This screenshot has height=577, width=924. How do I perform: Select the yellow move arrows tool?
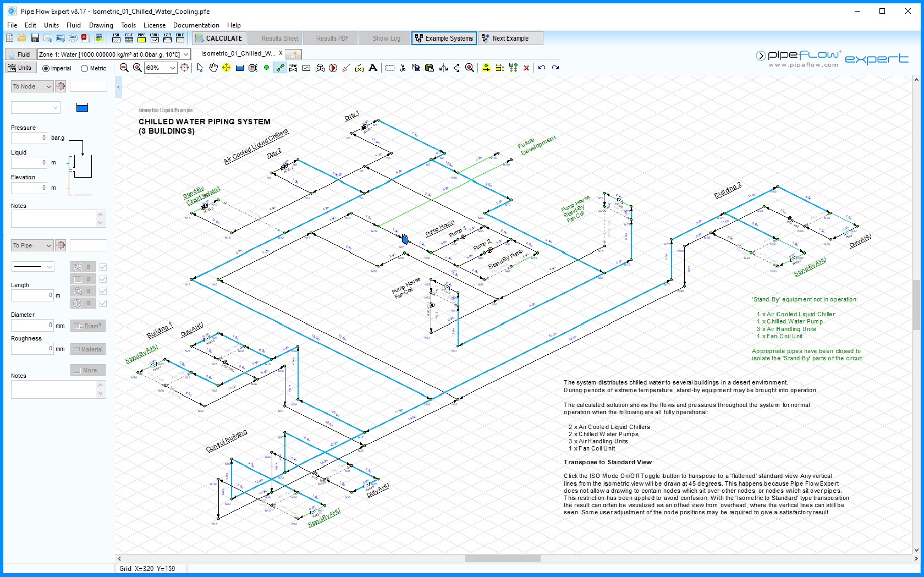coord(227,68)
